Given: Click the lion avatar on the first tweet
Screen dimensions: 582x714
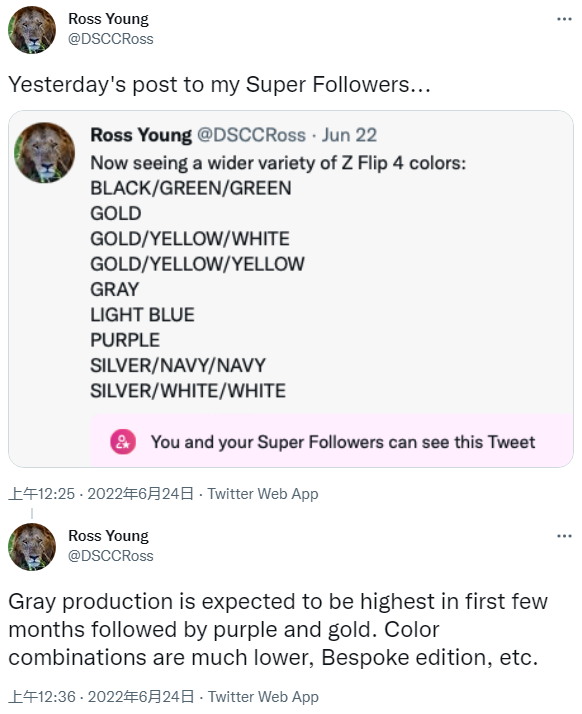Looking at the screenshot, I should pyautogui.click(x=32, y=30).
